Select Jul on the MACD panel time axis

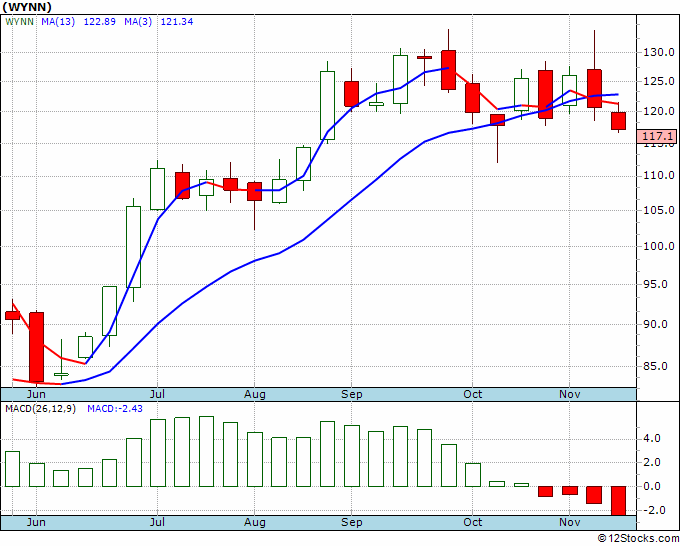tap(157, 522)
